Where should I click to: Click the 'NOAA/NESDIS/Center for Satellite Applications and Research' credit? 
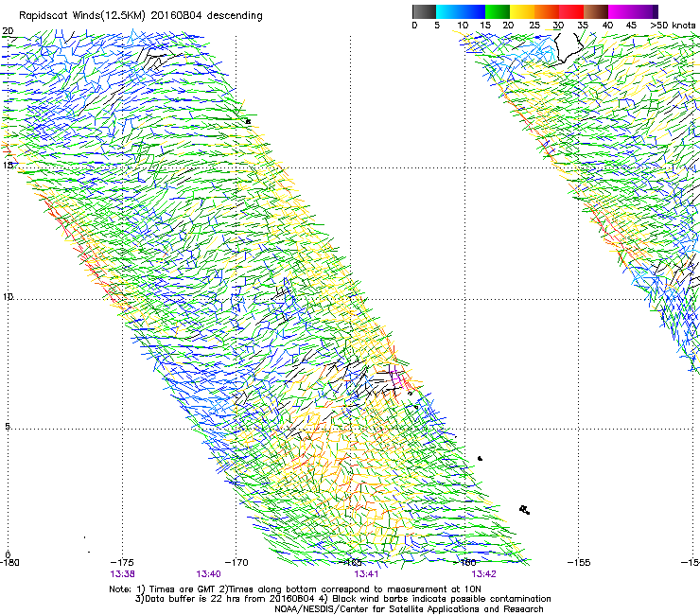tap(409, 609)
